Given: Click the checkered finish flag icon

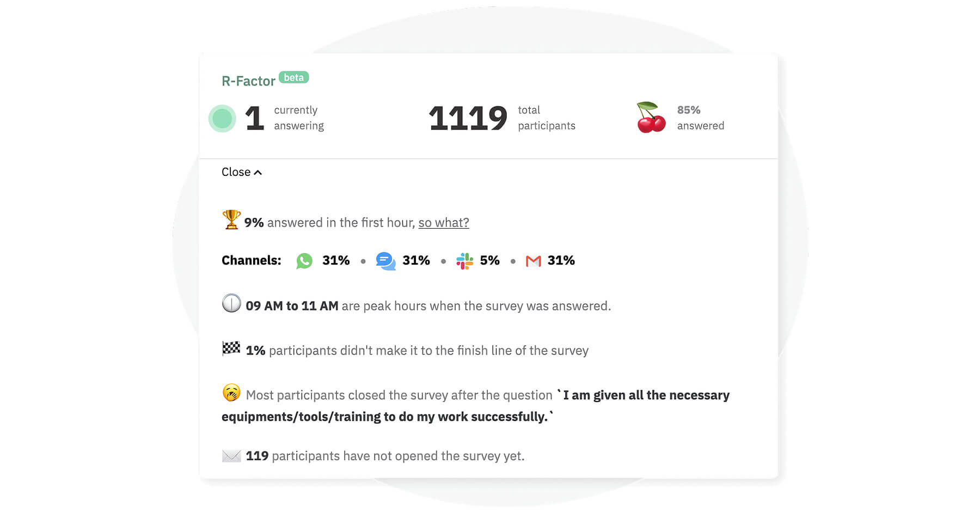Looking at the screenshot, I should coord(231,349).
